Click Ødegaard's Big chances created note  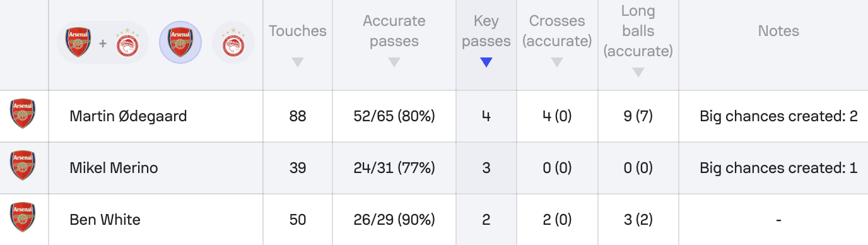coord(778,116)
